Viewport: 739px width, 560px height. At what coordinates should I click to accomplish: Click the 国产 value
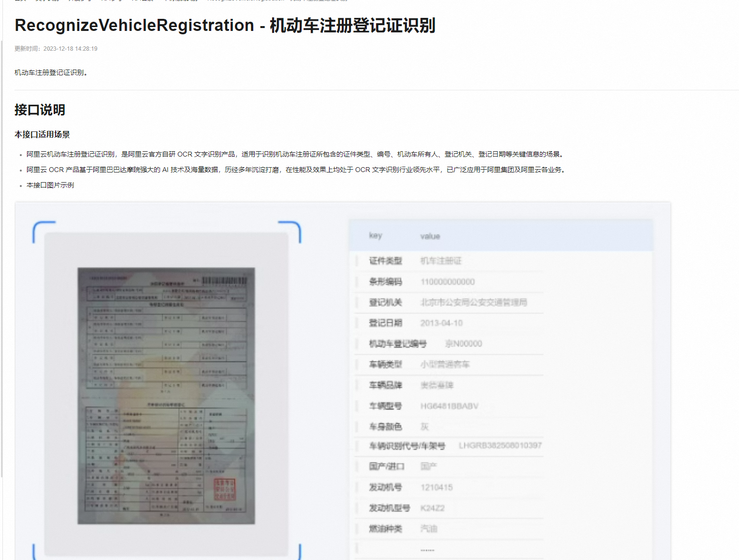(428, 466)
